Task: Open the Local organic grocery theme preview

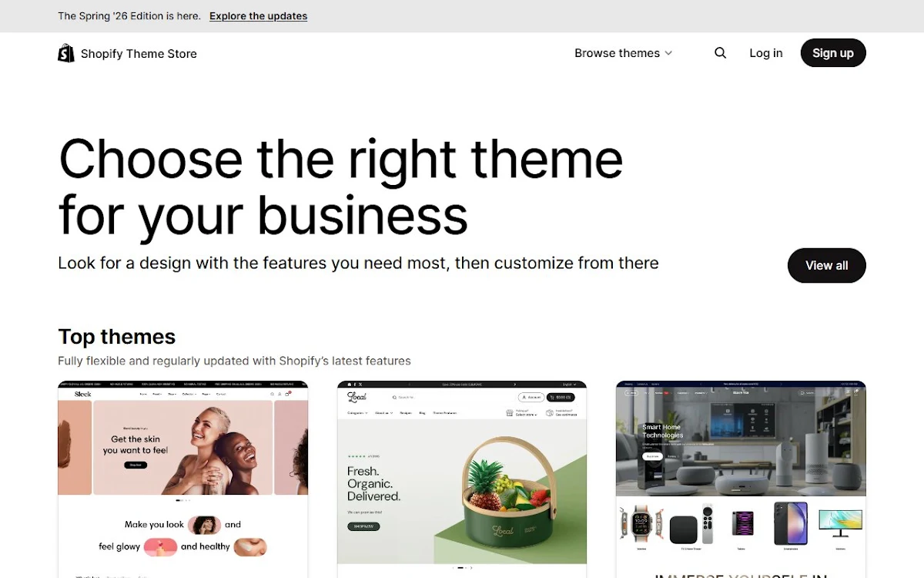Action: coord(462,479)
